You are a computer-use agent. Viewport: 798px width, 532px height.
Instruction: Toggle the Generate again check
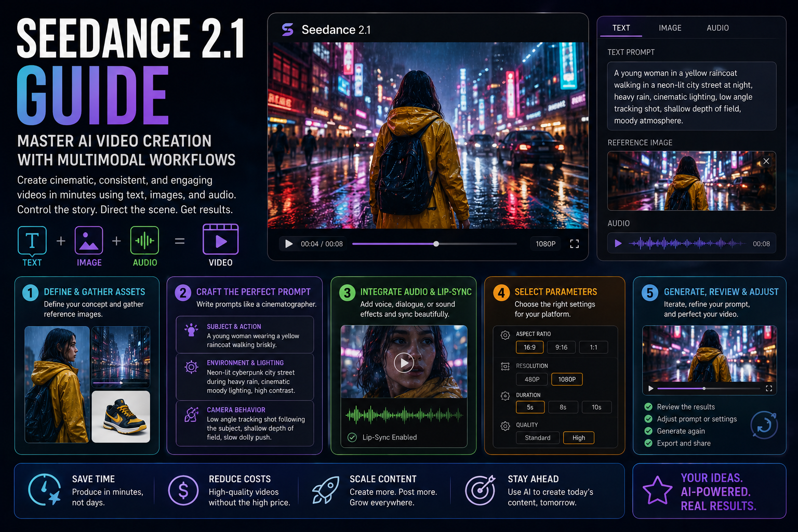648,431
